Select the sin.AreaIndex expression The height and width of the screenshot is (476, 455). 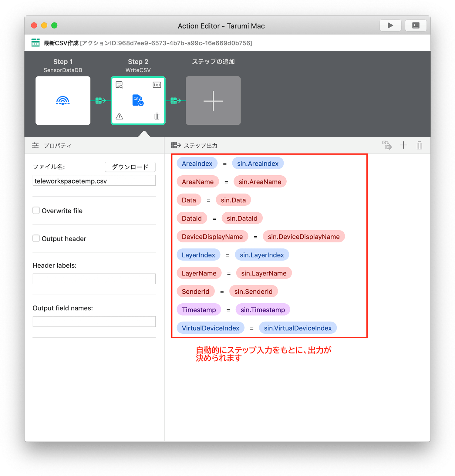(258, 164)
